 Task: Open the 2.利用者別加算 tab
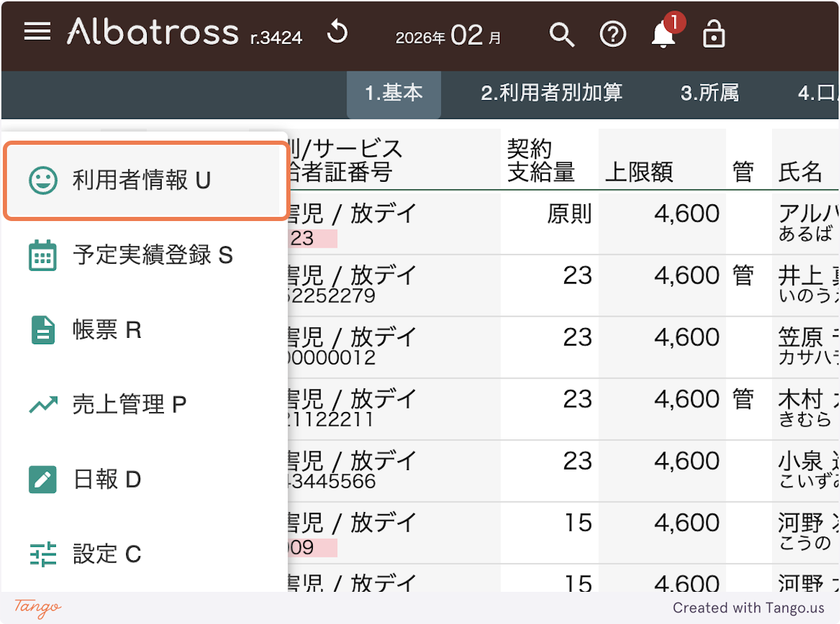point(551,93)
